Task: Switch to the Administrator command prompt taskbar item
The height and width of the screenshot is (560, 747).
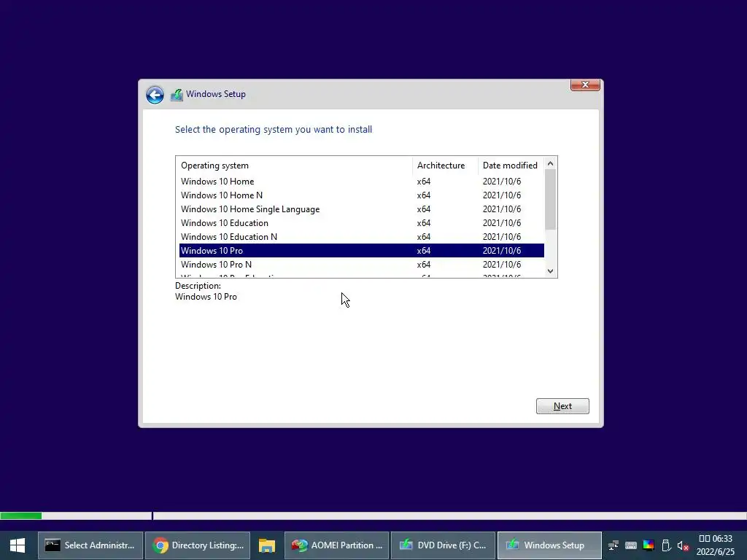Action: coord(90,545)
